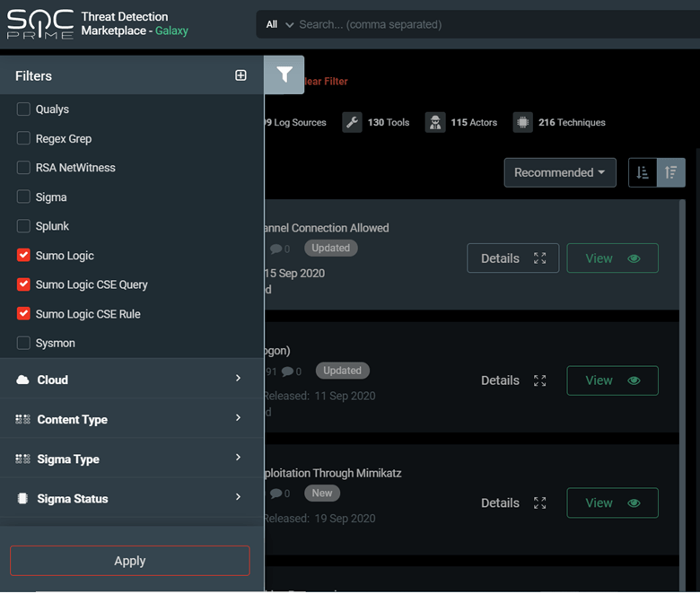Click the Actors spy icon
700x594 pixels.
pyautogui.click(x=435, y=122)
